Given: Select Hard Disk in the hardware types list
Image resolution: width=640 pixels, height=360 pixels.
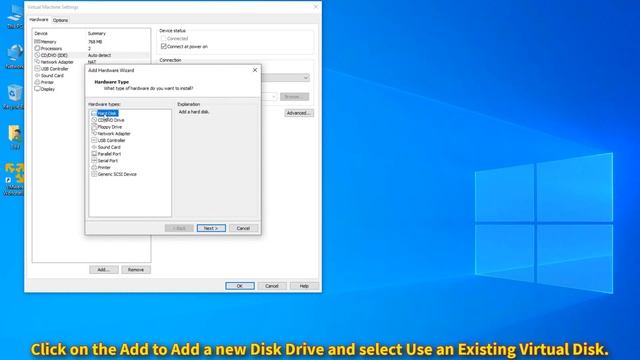Looking at the screenshot, I should 104,113.
